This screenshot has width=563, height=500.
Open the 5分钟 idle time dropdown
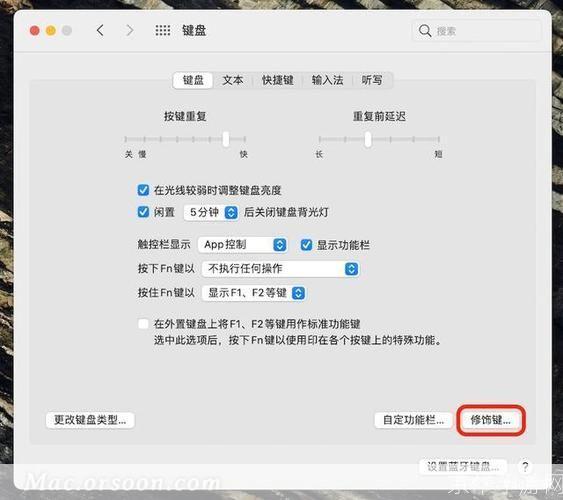click(x=211, y=212)
